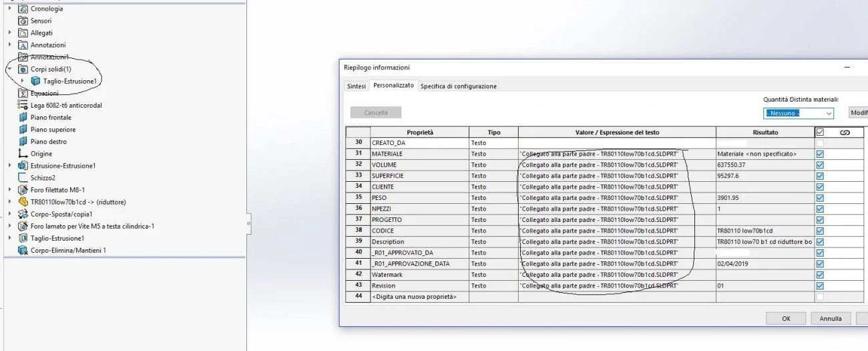Collapse the Corpi solidi(1) folder
Image resolution: width=868 pixels, height=351 pixels.
(x=9, y=69)
